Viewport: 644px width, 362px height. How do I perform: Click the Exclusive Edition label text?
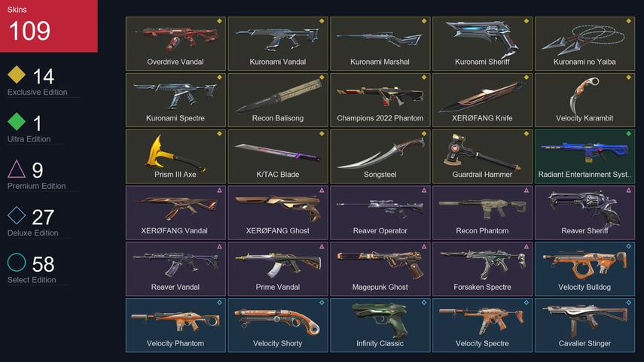[38, 93]
